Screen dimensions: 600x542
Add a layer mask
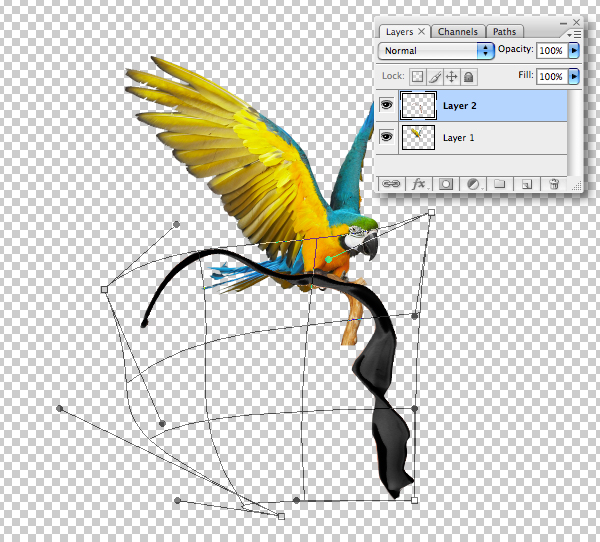click(445, 184)
